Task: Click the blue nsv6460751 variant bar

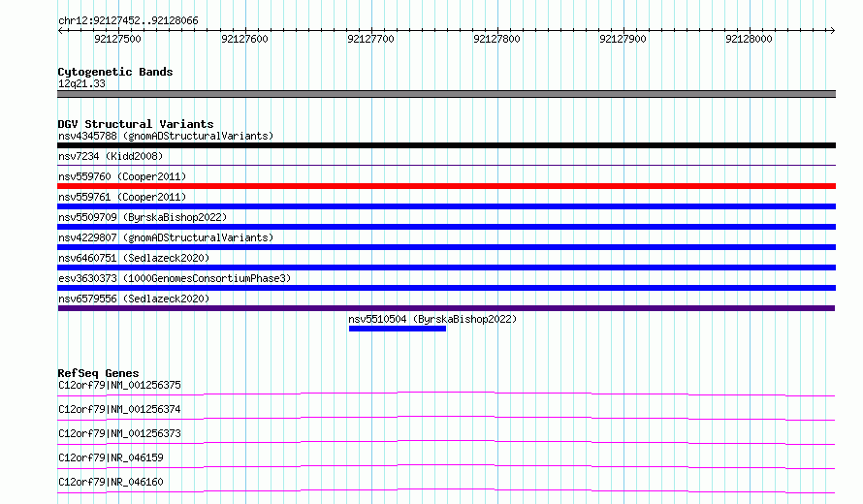Action: tap(446, 268)
